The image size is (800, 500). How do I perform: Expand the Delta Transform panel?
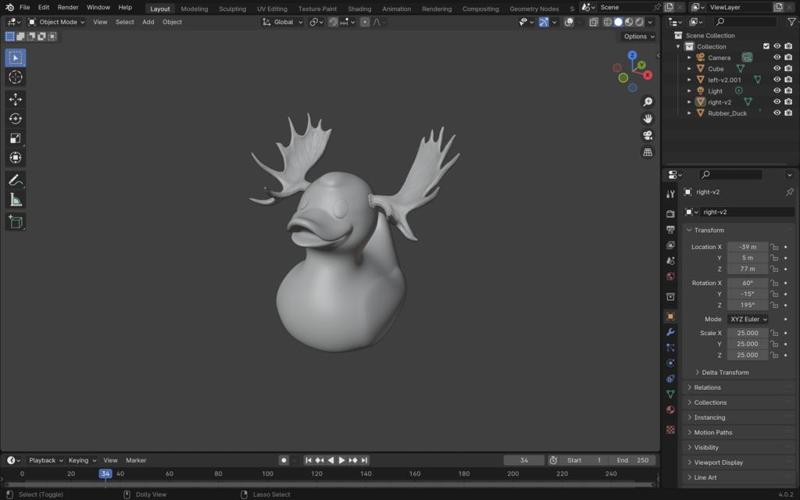(x=724, y=372)
